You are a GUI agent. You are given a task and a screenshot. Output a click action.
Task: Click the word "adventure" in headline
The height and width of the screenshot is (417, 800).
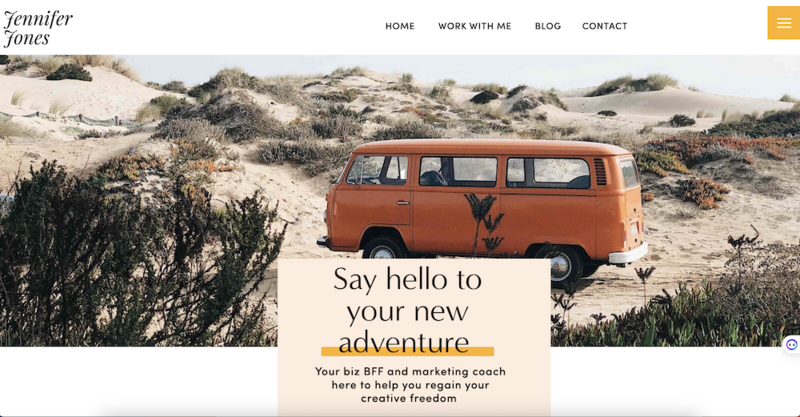tap(404, 342)
